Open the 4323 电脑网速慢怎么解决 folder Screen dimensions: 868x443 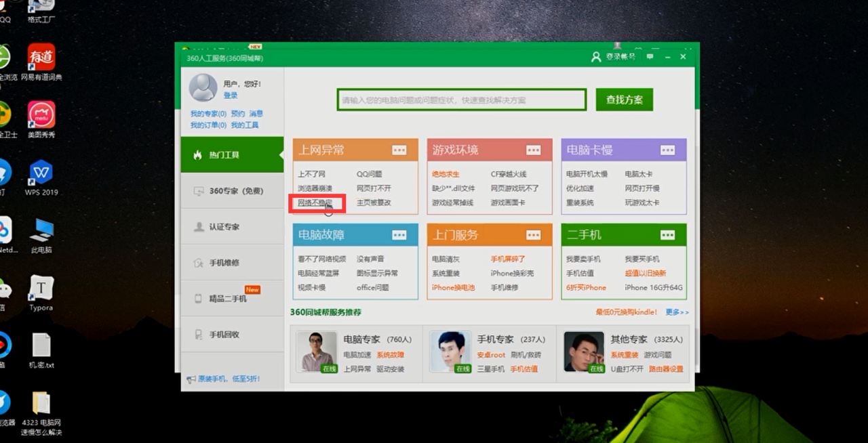click(x=41, y=413)
